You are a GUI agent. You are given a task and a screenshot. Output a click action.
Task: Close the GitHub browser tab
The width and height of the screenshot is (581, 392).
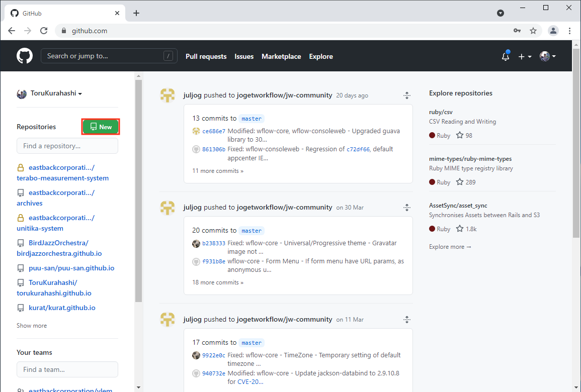tap(117, 14)
